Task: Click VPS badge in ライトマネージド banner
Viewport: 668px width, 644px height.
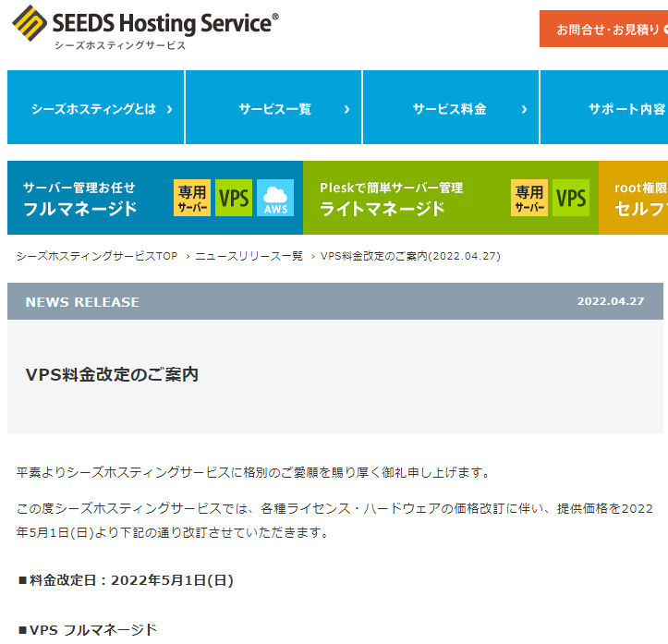Action: tap(571, 198)
